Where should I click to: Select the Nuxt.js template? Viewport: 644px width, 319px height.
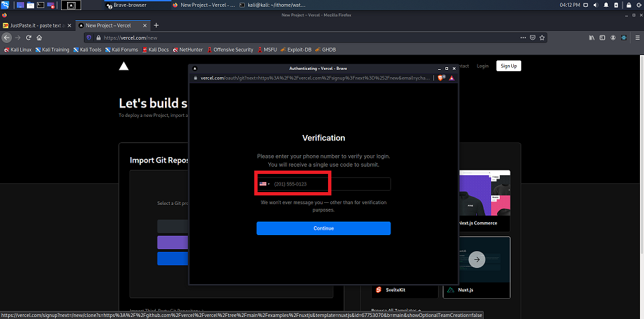pyautogui.click(x=476, y=267)
